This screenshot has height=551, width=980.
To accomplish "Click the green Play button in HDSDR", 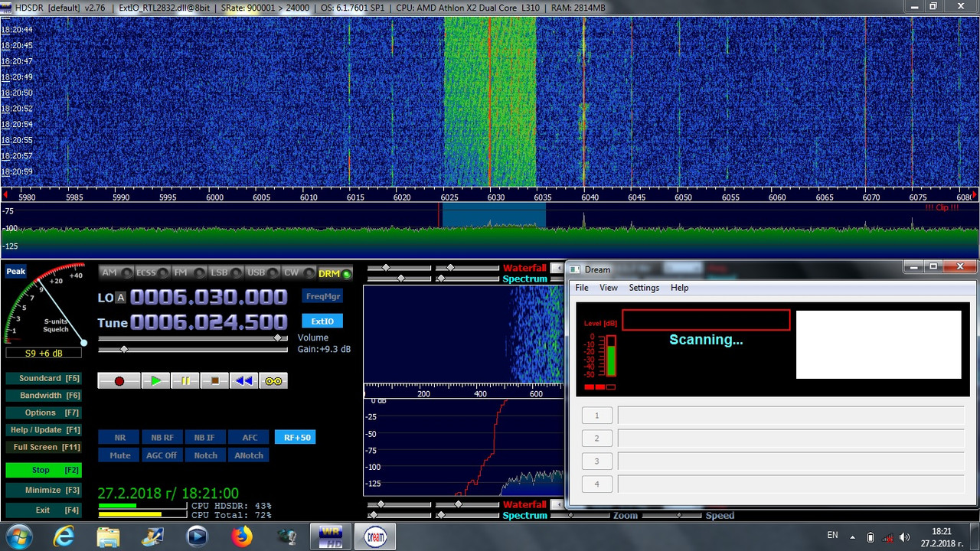I will [156, 380].
